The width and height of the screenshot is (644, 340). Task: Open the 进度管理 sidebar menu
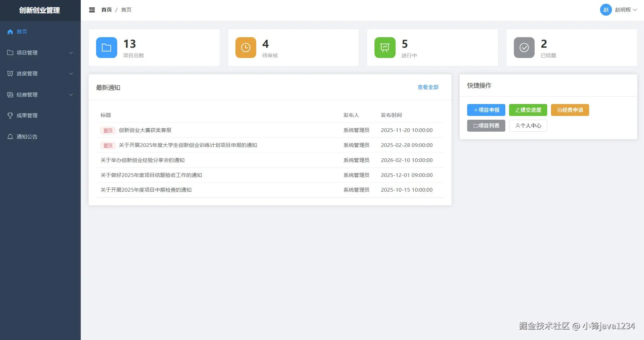tap(40, 74)
